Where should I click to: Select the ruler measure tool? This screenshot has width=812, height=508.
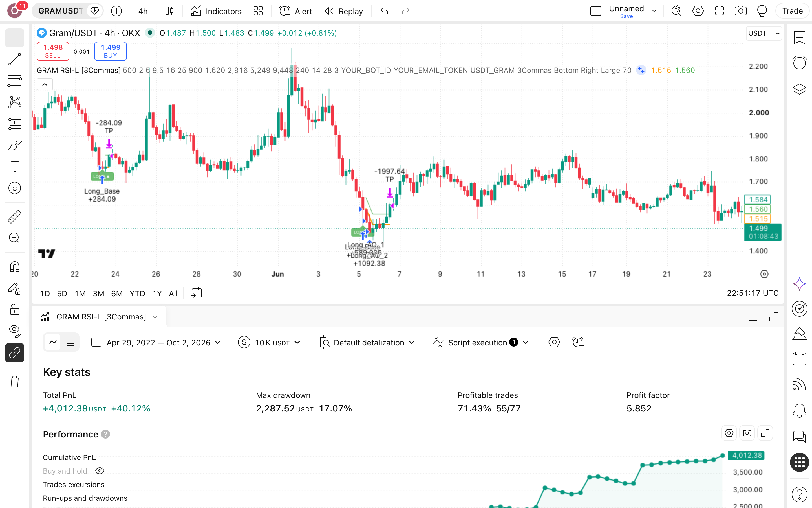pyautogui.click(x=14, y=217)
